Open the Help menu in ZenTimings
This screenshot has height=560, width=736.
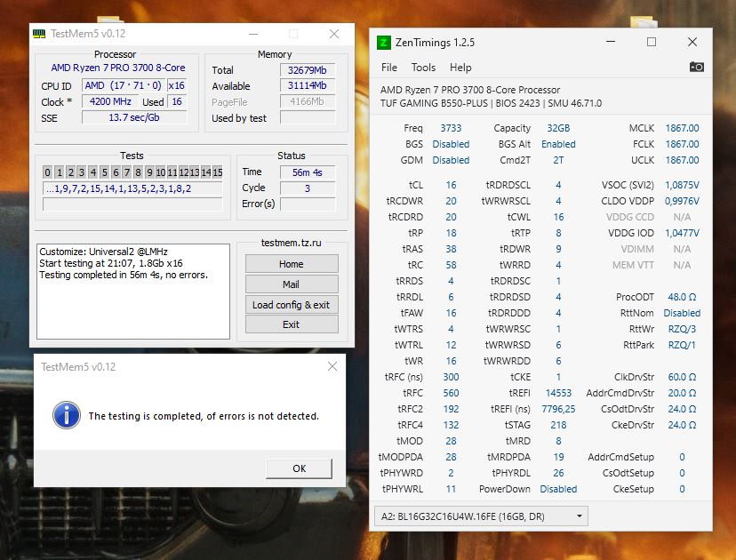460,68
